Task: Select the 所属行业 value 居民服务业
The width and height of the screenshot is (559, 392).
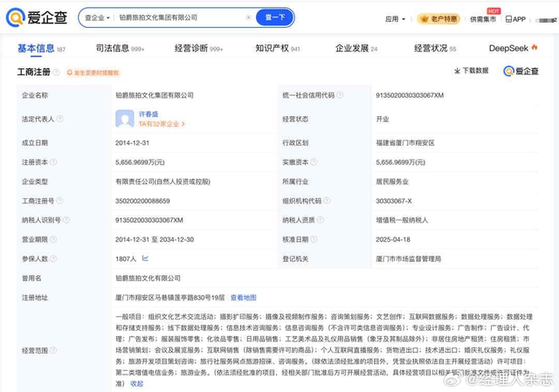Action: tap(392, 182)
